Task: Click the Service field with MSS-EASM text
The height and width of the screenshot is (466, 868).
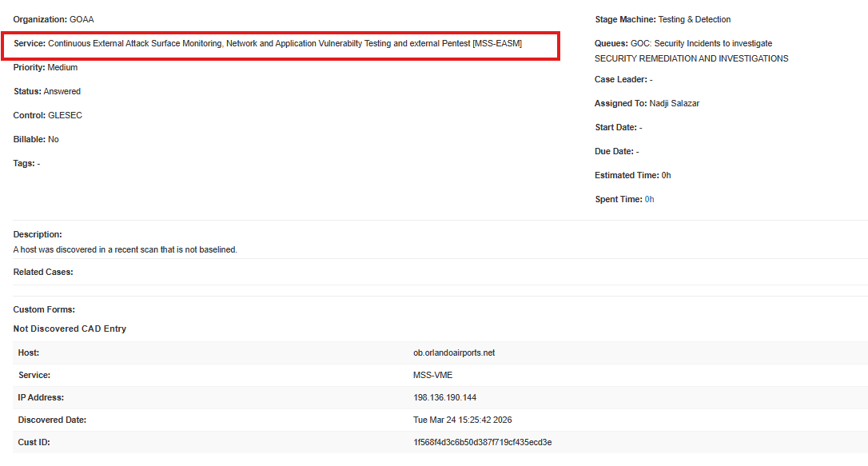Action: (x=284, y=43)
